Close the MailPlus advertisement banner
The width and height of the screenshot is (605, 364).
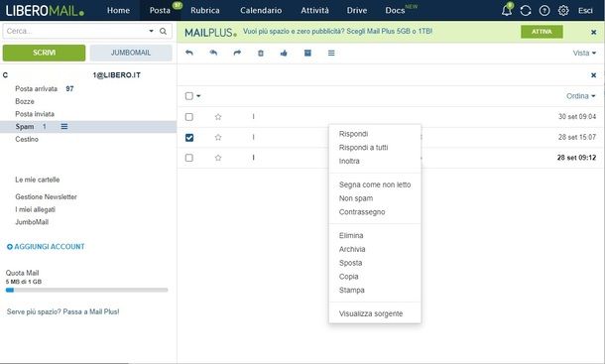(x=594, y=32)
